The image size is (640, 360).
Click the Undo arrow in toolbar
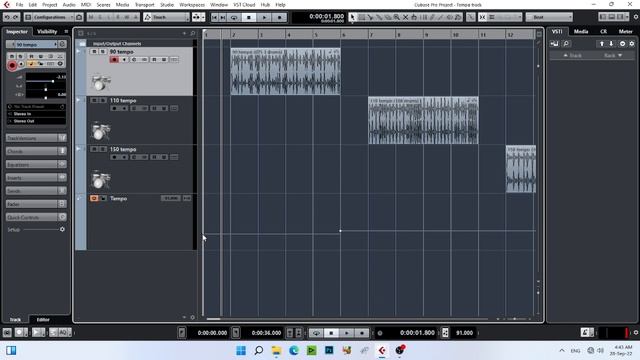click(x=7, y=17)
